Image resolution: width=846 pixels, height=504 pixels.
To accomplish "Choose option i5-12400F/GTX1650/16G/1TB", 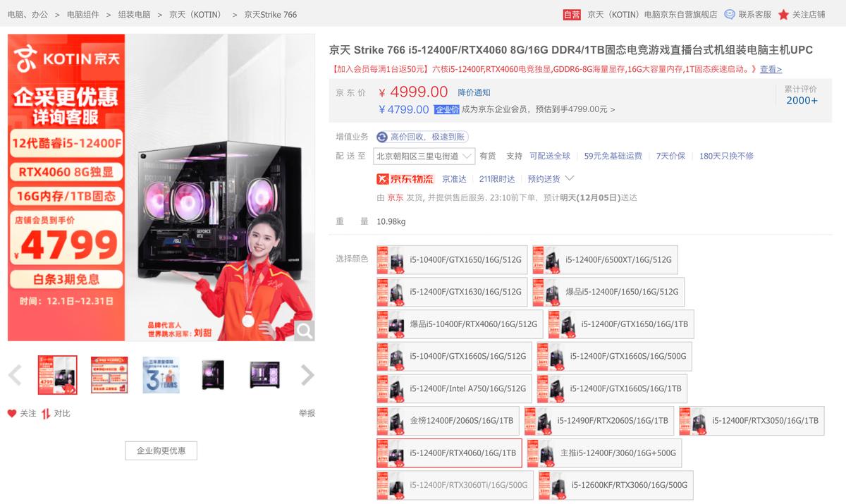I will [620, 324].
